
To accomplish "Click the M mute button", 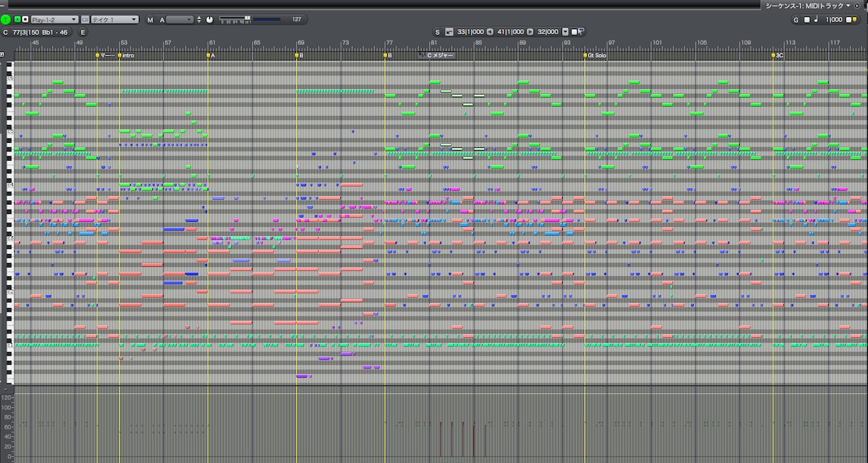I will (x=150, y=20).
